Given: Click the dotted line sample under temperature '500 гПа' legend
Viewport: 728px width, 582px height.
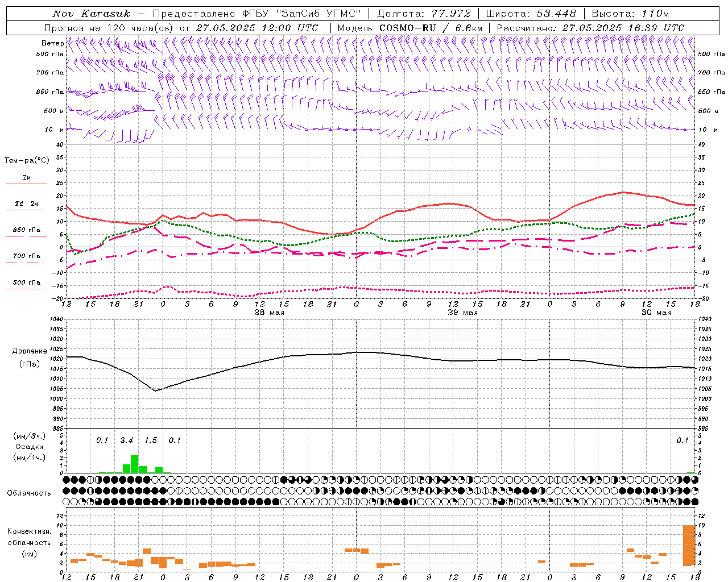Looking at the screenshot, I should pyautogui.click(x=26, y=289).
